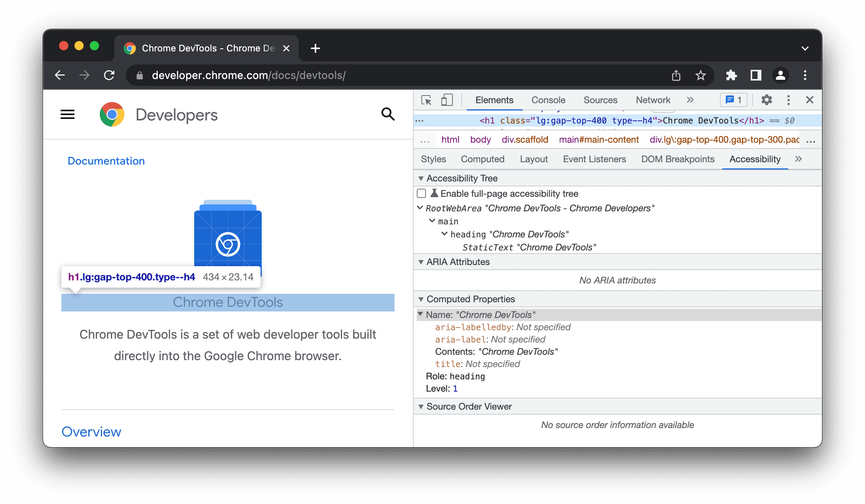Click the DevTools Settings gear icon
Screen dimensions: 865x504
point(766,100)
